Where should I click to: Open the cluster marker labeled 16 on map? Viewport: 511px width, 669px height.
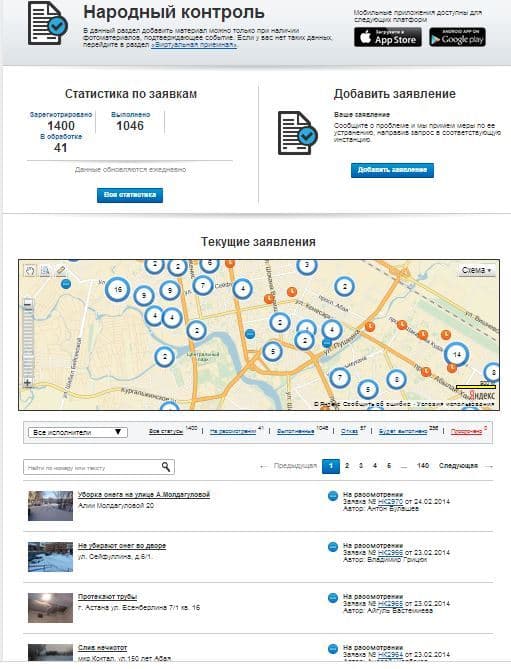tap(118, 290)
